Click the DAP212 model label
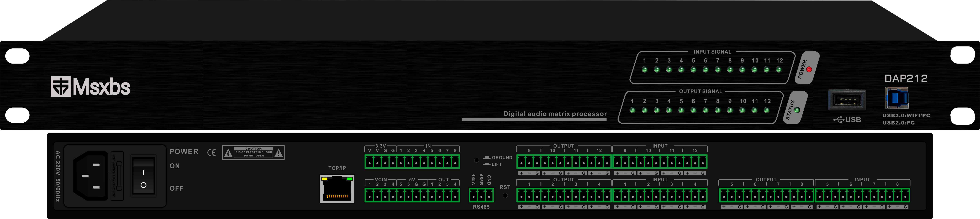 tap(906, 79)
